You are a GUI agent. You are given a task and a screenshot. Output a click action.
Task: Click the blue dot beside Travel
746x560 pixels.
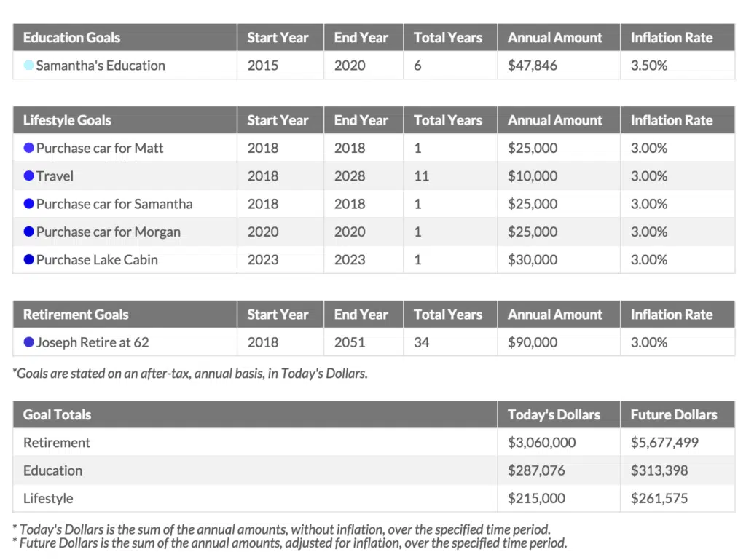coord(29,176)
